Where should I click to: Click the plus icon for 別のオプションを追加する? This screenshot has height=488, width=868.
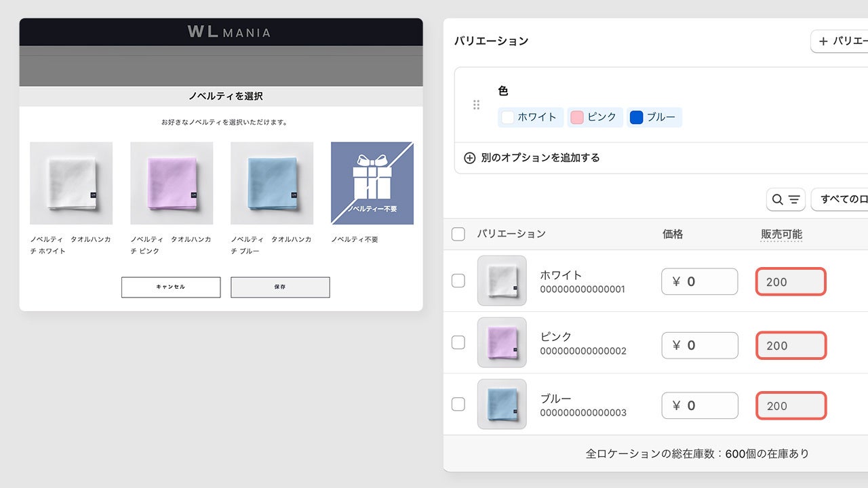click(x=469, y=158)
